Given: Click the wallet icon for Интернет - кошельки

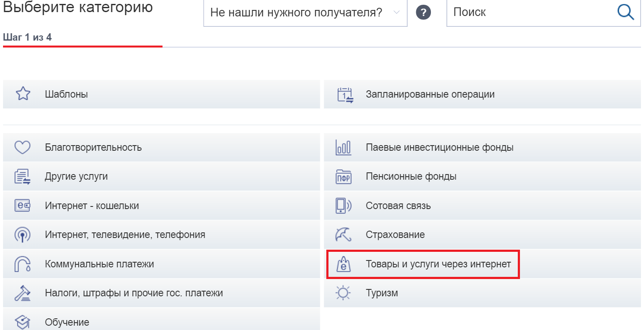Looking at the screenshot, I should pyautogui.click(x=22, y=206).
